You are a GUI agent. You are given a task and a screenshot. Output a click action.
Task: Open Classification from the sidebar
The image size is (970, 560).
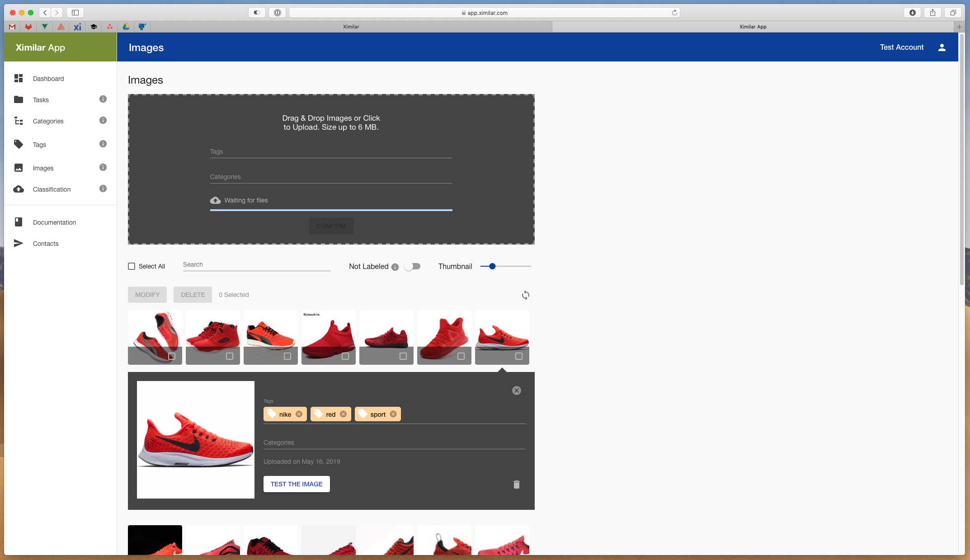52,189
